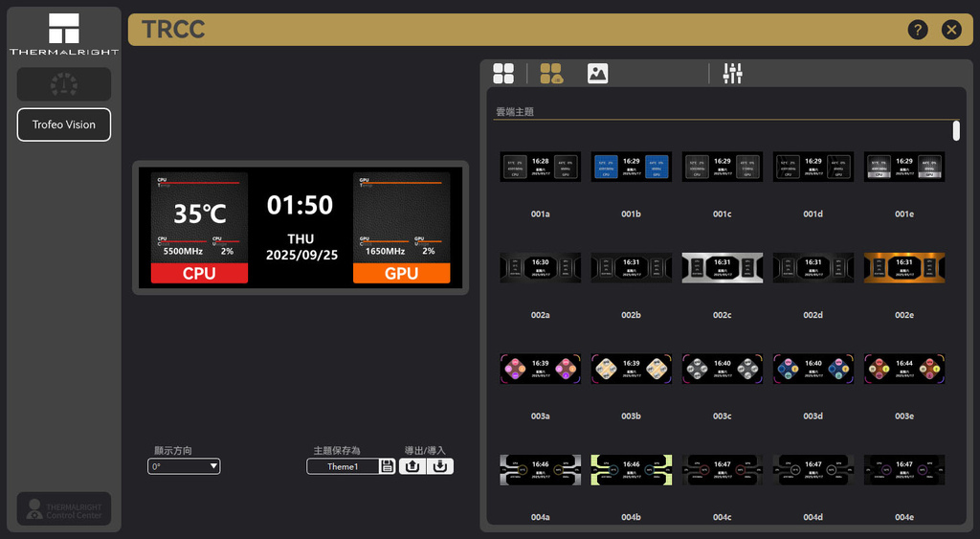
Task: Select the Trofeo Vision device
Action: click(64, 124)
